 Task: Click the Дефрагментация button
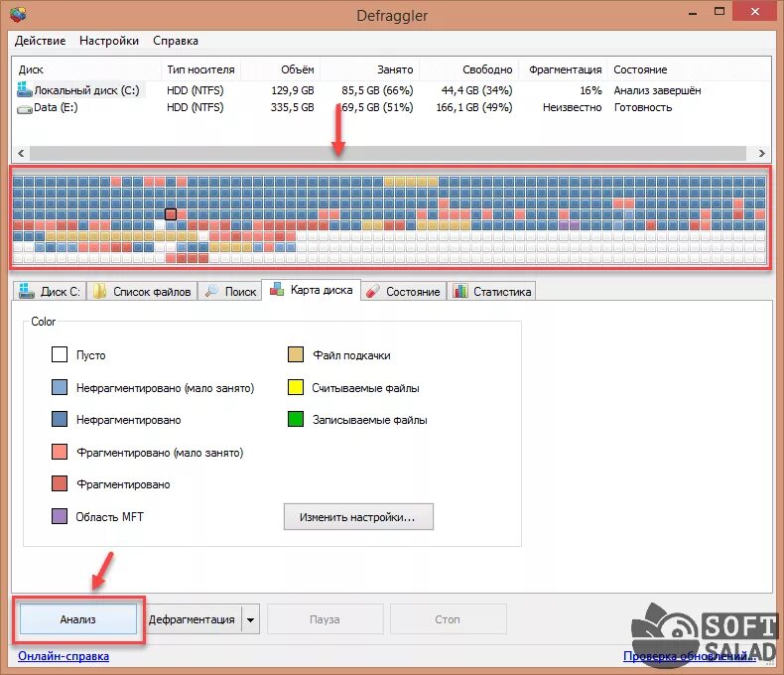192,619
